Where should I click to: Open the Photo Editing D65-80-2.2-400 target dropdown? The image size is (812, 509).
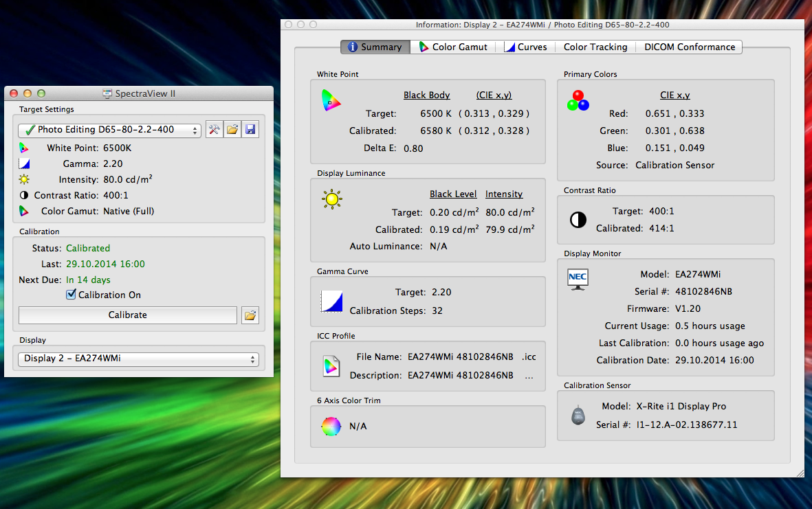coord(109,130)
